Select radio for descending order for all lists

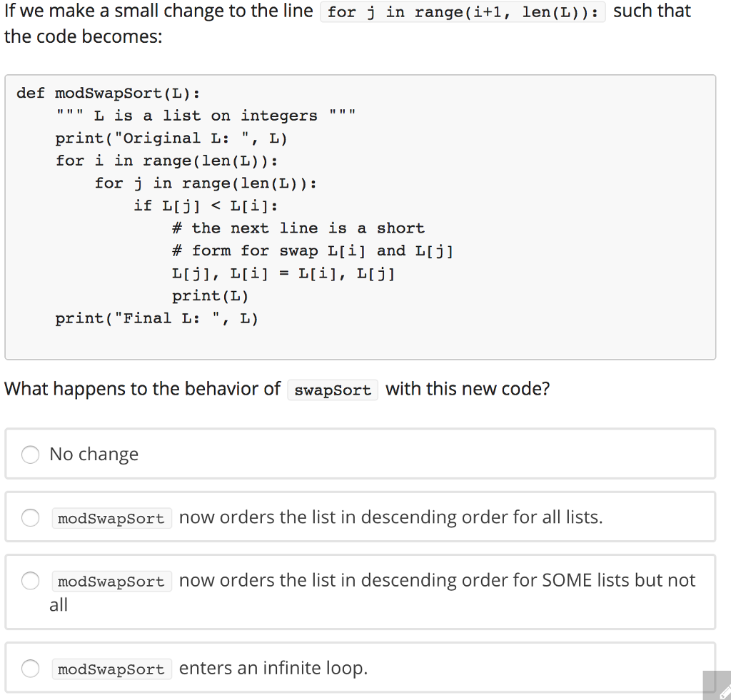click(x=30, y=517)
